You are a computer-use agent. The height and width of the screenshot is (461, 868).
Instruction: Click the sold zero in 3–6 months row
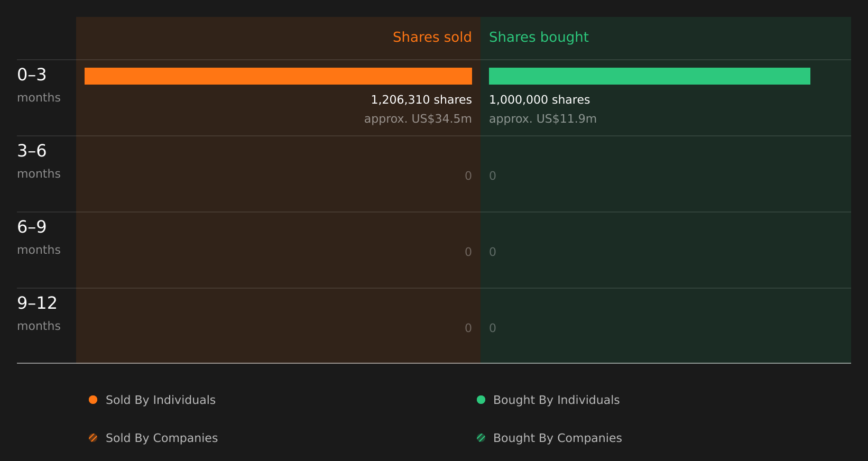click(x=468, y=176)
